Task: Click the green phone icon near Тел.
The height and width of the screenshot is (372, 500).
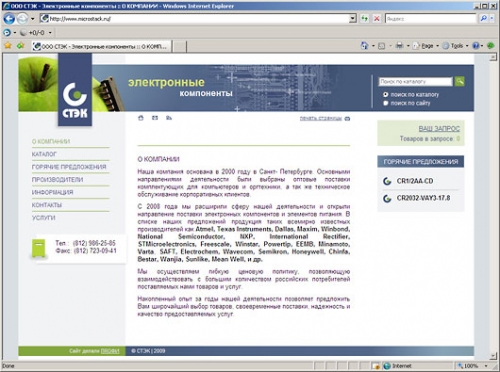Action: coord(39,248)
